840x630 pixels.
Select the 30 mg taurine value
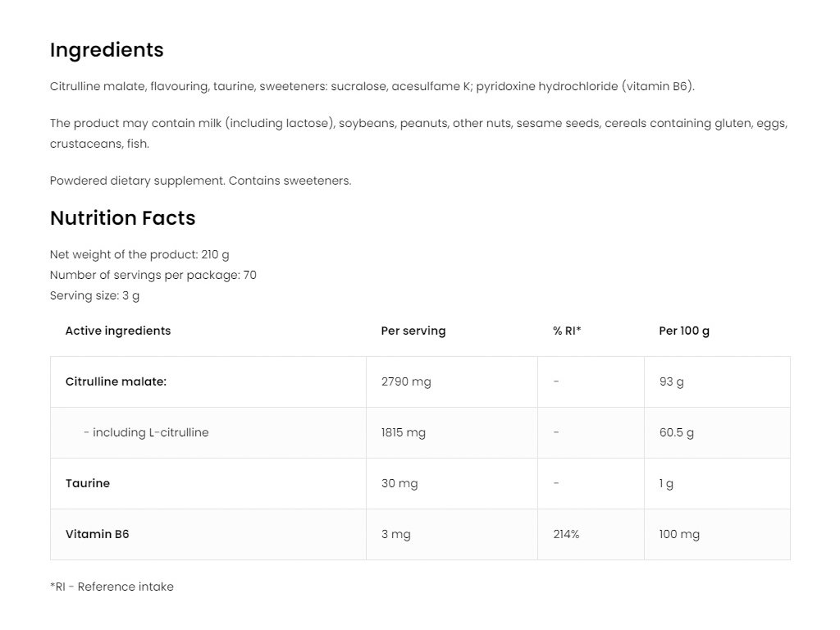coord(399,483)
